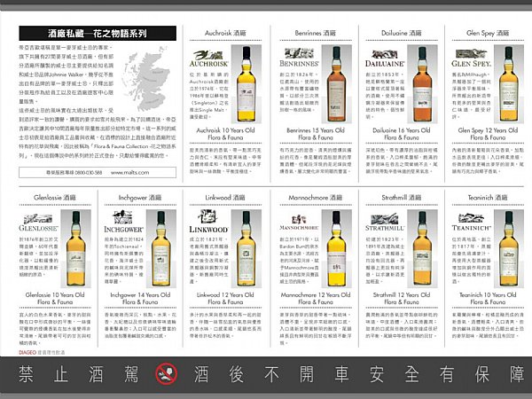
Task: Click the Auchroisk distillery logo
Action: [208, 59]
